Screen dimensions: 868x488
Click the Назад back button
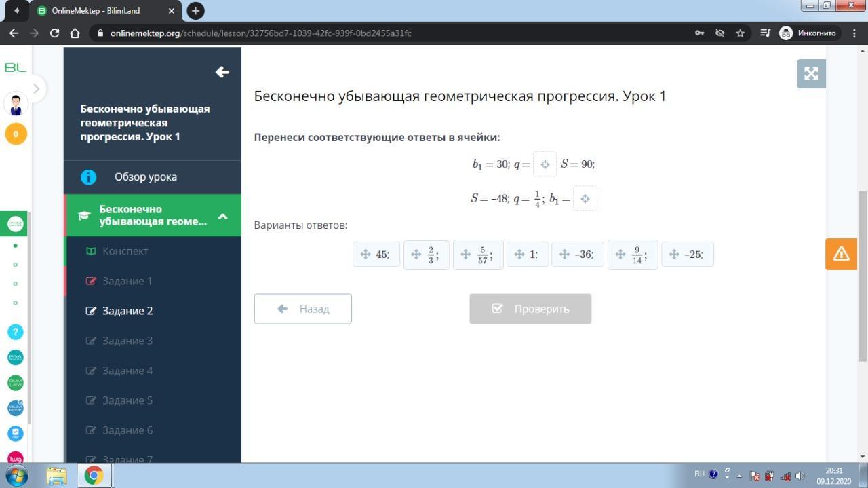point(303,309)
